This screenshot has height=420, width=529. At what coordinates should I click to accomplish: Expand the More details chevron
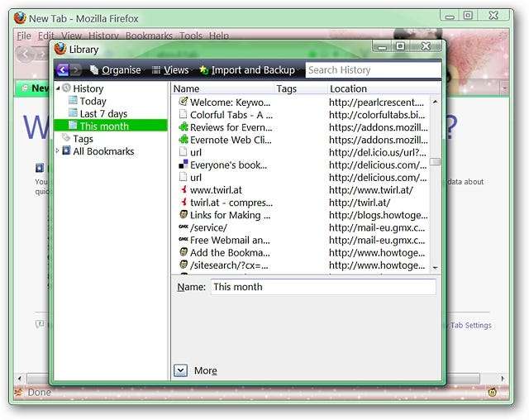click(x=180, y=370)
